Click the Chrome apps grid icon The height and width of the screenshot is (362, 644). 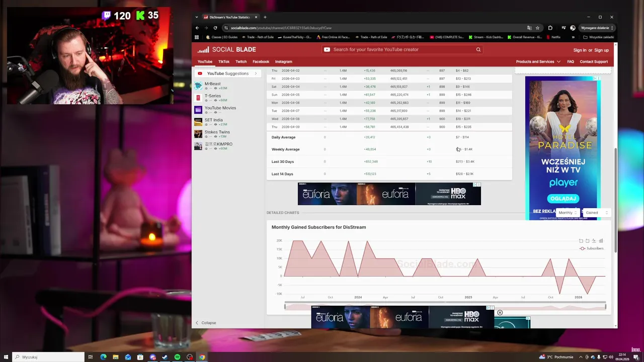[x=197, y=37]
